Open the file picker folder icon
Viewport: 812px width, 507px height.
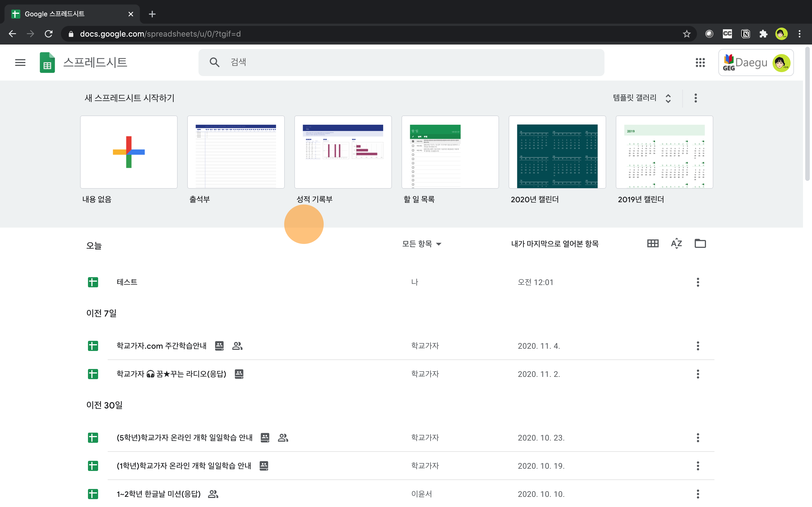pos(700,243)
